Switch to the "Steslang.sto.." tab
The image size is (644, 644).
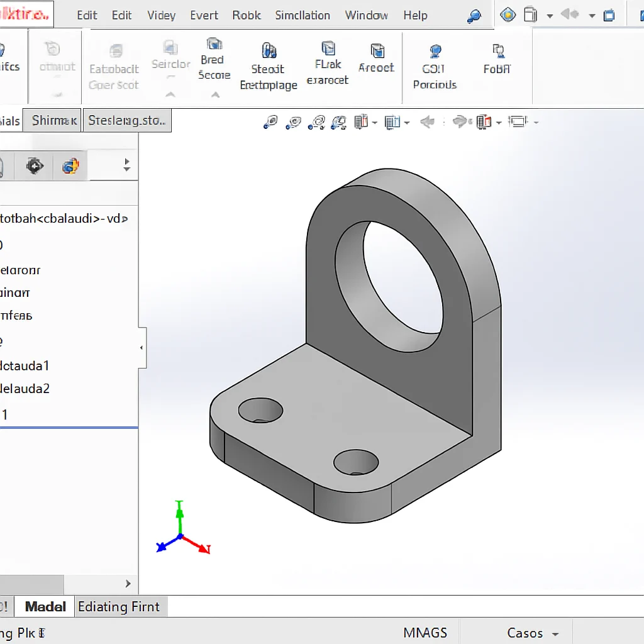[x=127, y=120]
